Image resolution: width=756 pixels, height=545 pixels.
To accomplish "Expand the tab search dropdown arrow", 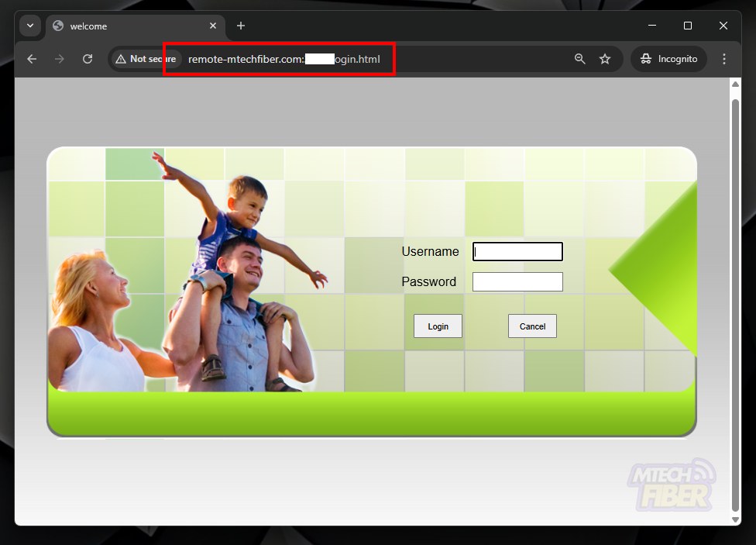I will 30,26.
